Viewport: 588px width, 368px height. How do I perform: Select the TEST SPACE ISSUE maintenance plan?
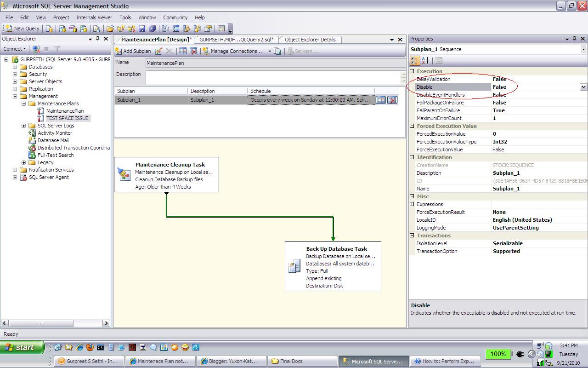pos(67,118)
